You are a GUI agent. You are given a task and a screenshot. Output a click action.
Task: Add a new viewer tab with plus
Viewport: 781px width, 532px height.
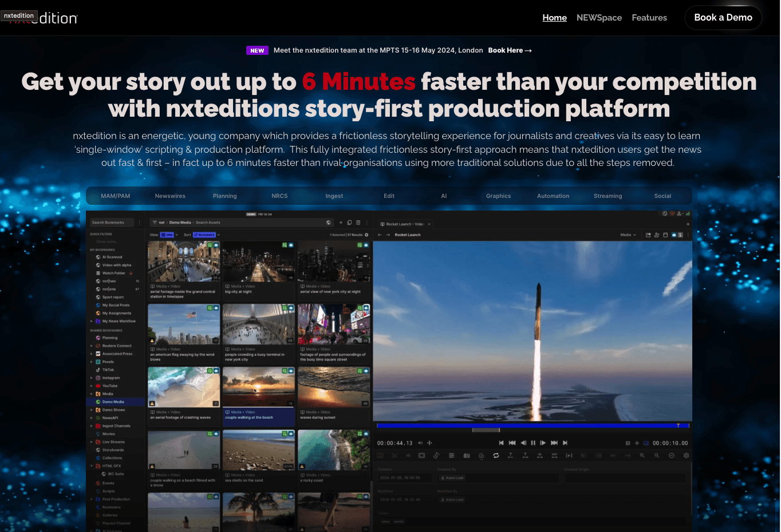coord(688,224)
